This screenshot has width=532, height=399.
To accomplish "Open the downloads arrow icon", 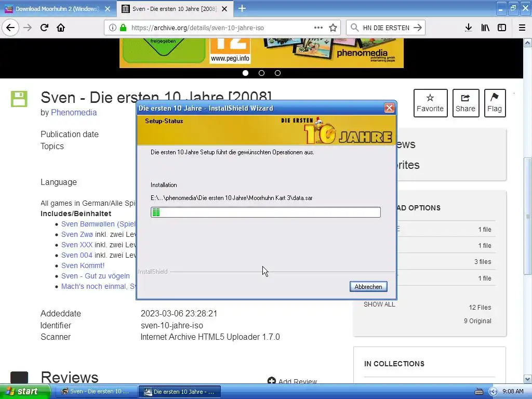I will click(469, 28).
